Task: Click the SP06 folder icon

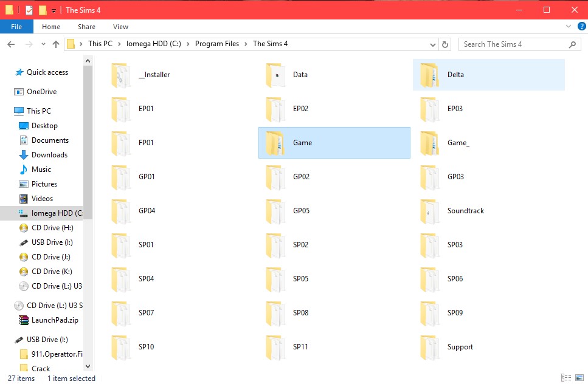Action: pos(430,280)
